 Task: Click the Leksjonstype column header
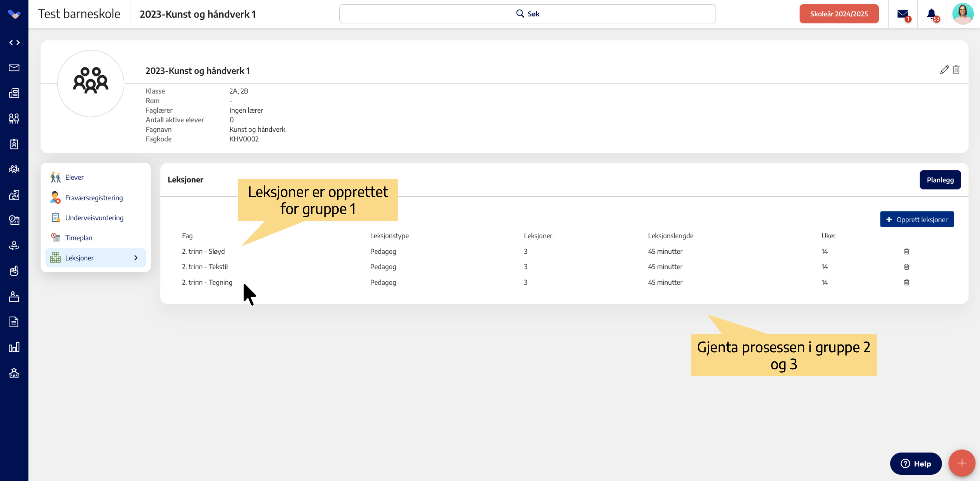389,236
